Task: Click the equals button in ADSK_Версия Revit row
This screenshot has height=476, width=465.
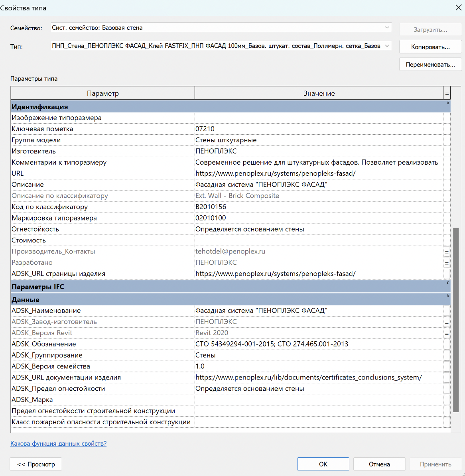Action: [447, 333]
